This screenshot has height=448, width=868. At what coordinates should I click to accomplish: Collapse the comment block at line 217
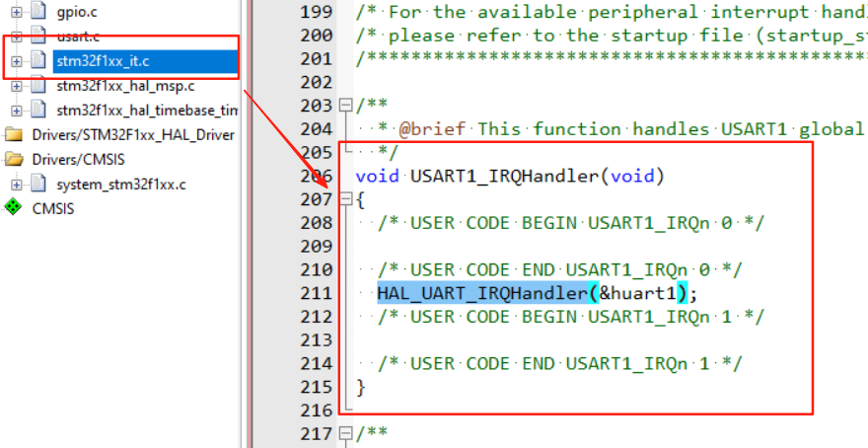pos(346,433)
